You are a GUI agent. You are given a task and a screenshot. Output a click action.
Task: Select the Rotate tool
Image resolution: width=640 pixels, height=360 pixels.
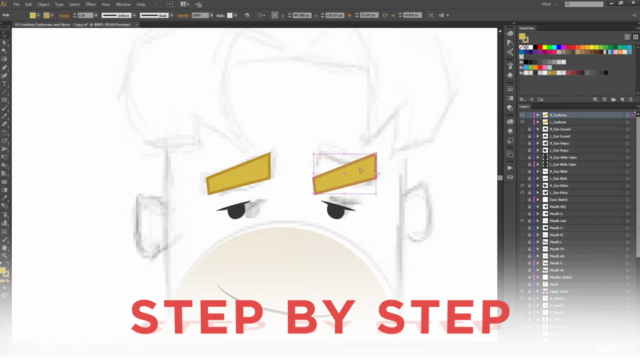pos(4,133)
